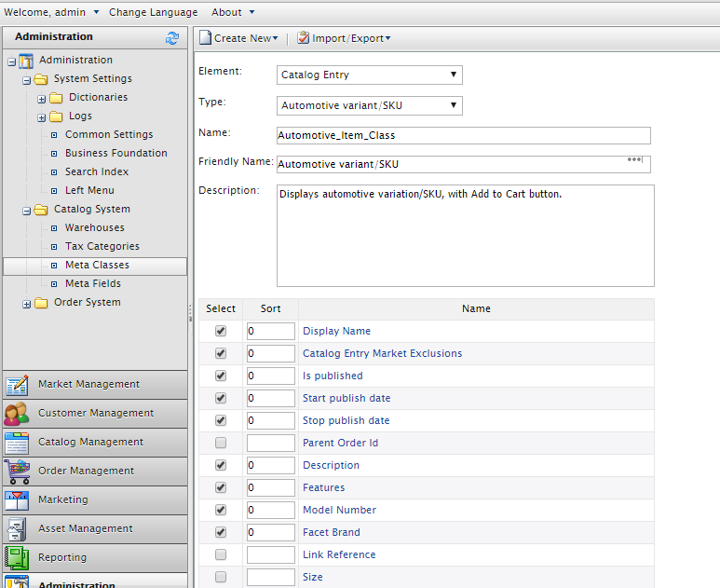The image size is (720, 588).
Task: Click the Marketing panel icon
Action: (17, 500)
